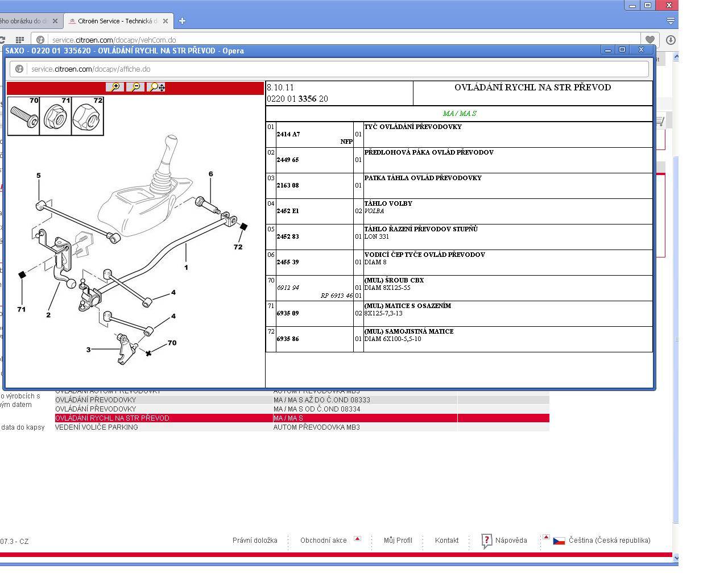This screenshot has height=582, width=728.
Task: Open the Speed Dial grid icon
Action: (x=19, y=40)
